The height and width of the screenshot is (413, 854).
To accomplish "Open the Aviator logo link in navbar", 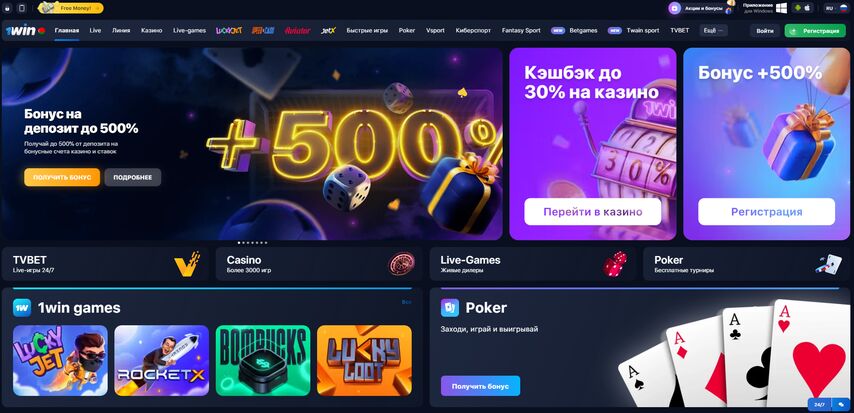I will tap(297, 31).
